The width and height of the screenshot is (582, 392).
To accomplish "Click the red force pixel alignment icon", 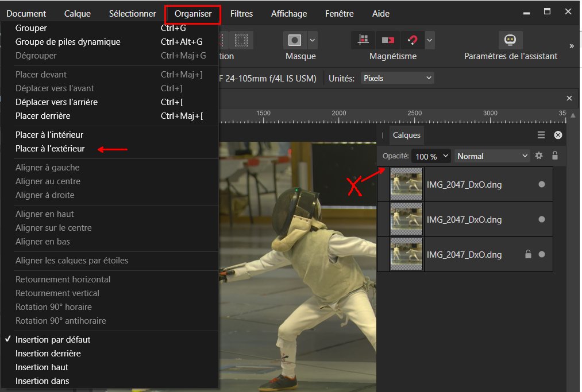I will pyautogui.click(x=388, y=40).
